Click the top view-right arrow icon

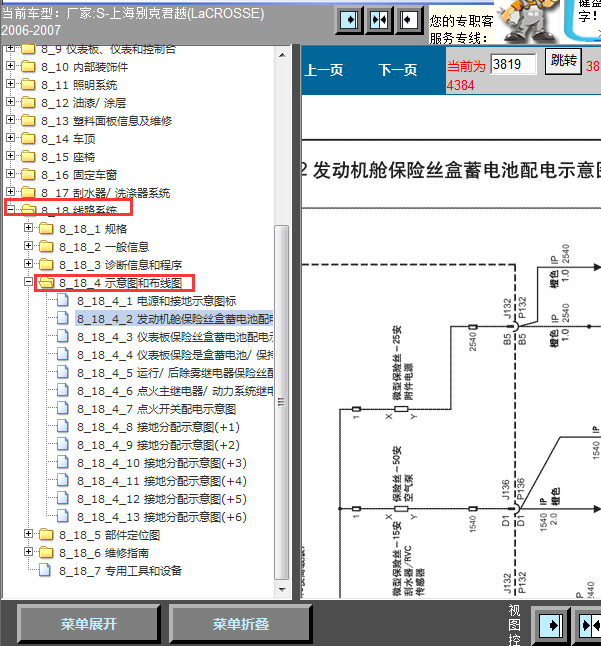click(x=349, y=20)
